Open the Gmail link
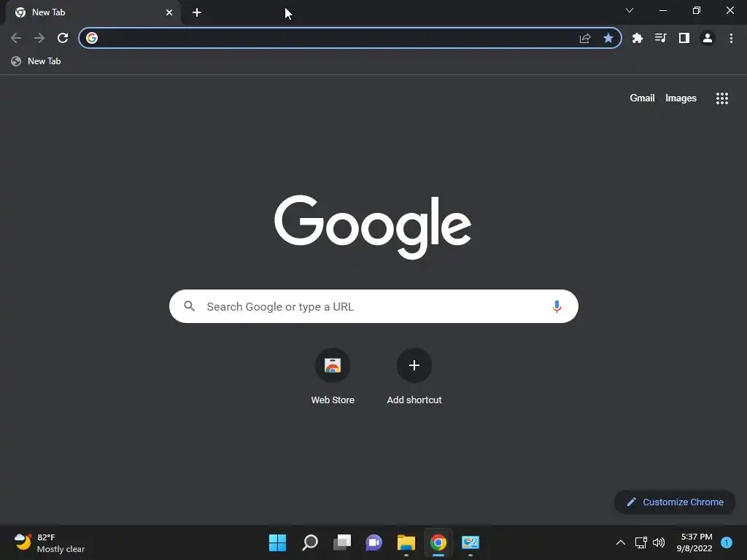Image resolution: width=747 pixels, height=560 pixels. click(642, 98)
